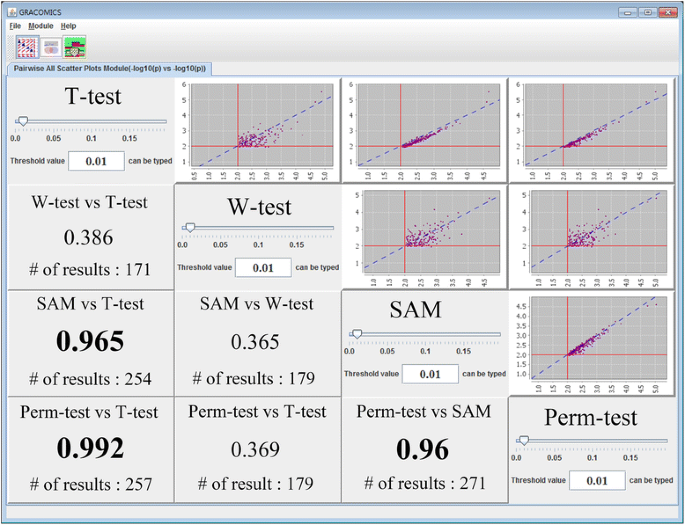Maximize the GRACOMICS window
This screenshot has width=685, height=525.
pos(648,13)
